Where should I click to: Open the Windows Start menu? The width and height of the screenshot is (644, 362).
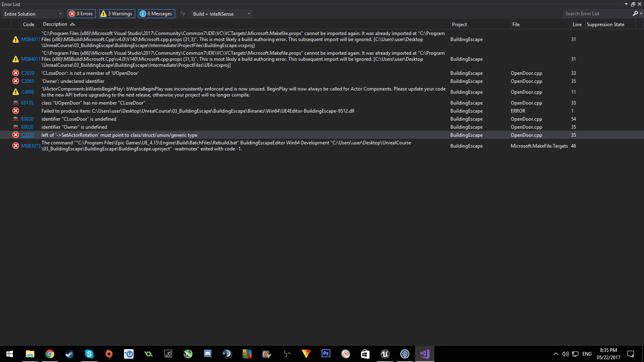click(x=10, y=354)
